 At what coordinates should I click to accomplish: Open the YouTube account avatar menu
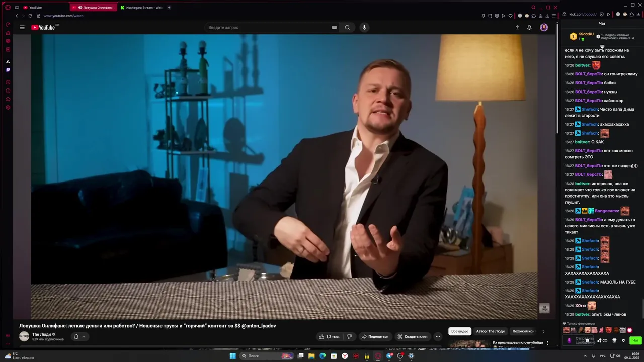[x=544, y=27]
